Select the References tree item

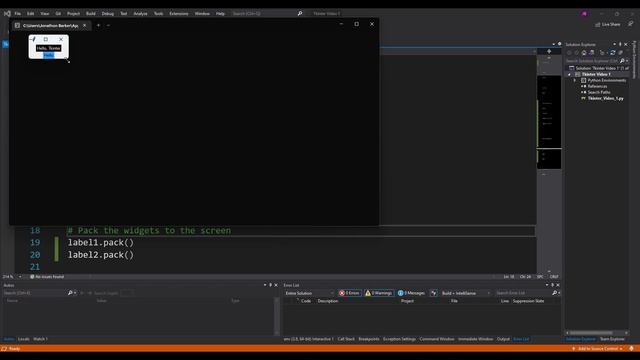coord(597,86)
